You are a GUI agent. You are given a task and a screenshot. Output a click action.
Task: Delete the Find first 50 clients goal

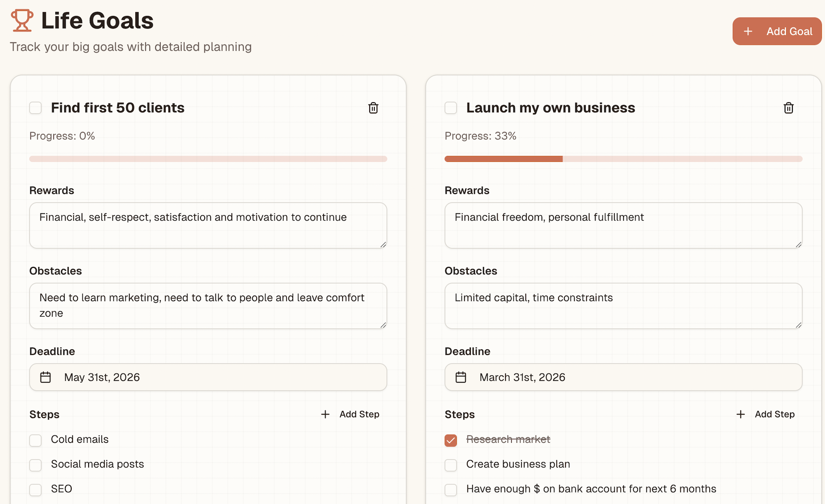tap(373, 108)
